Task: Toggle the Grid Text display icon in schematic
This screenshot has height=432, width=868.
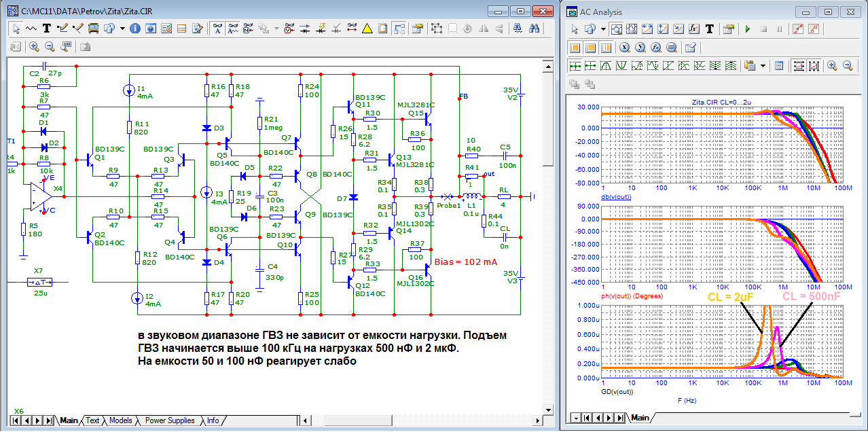Action: 217,29
